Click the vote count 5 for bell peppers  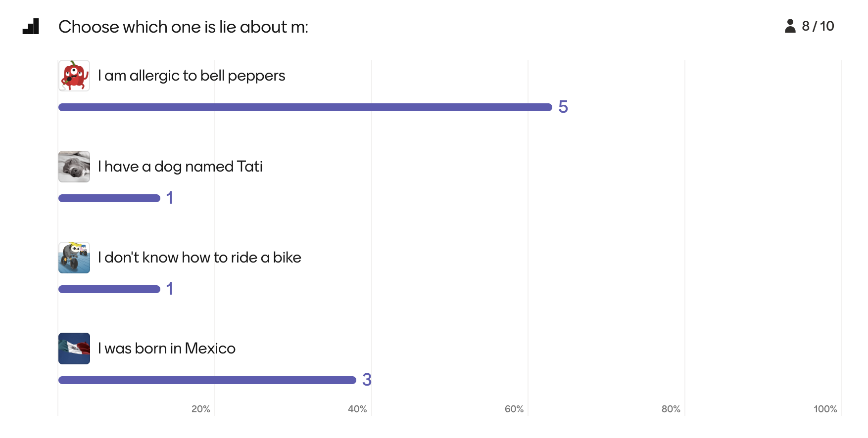(563, 107)
